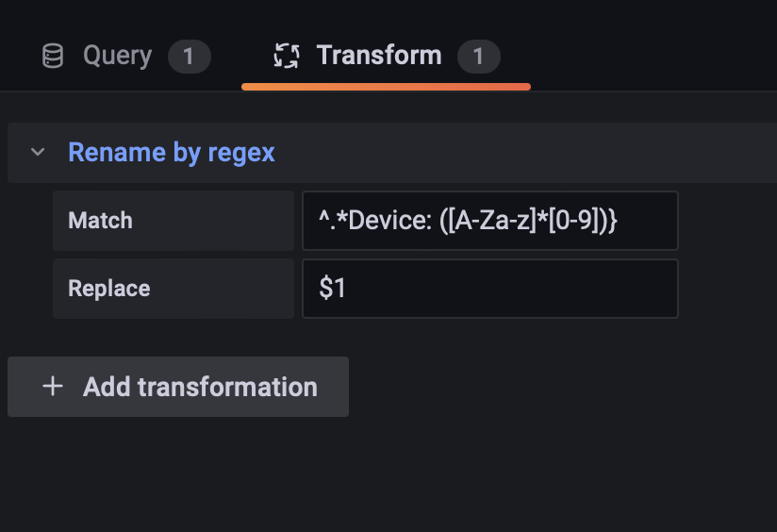Click the Match field label
This screenshot has width=777, height=532.
click(101, 221)
